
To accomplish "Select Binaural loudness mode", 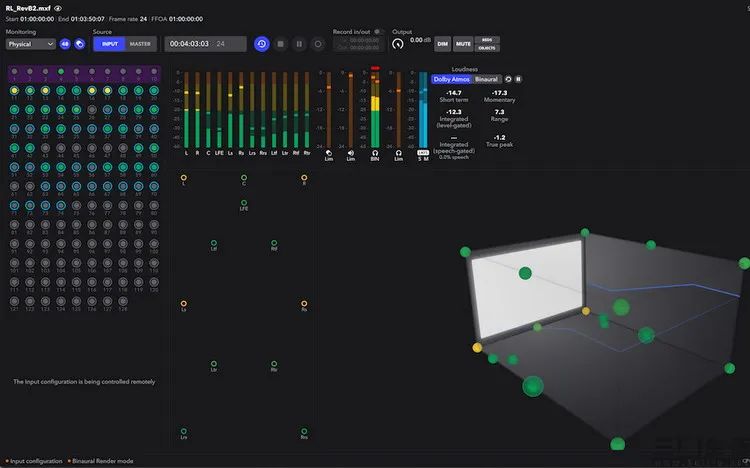I will point(486,79).
